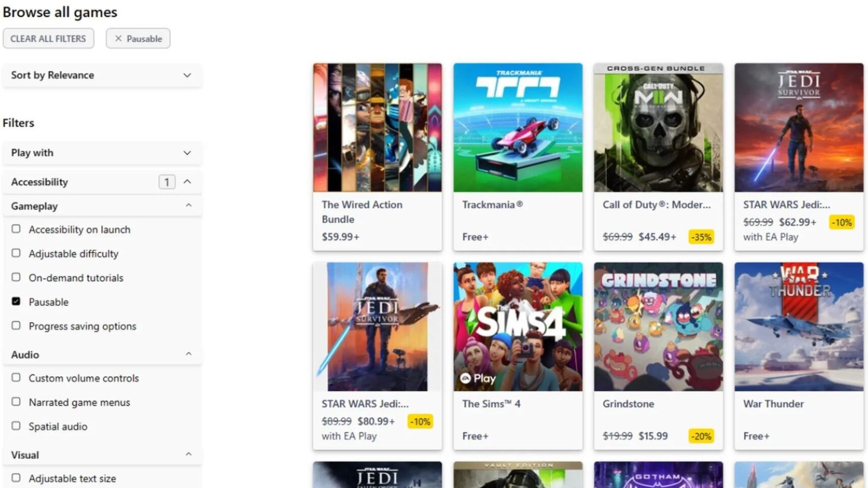Remove the Pausable filter chip
The width and height of the screenshot is (868, 488).
(x=138, y=38)
